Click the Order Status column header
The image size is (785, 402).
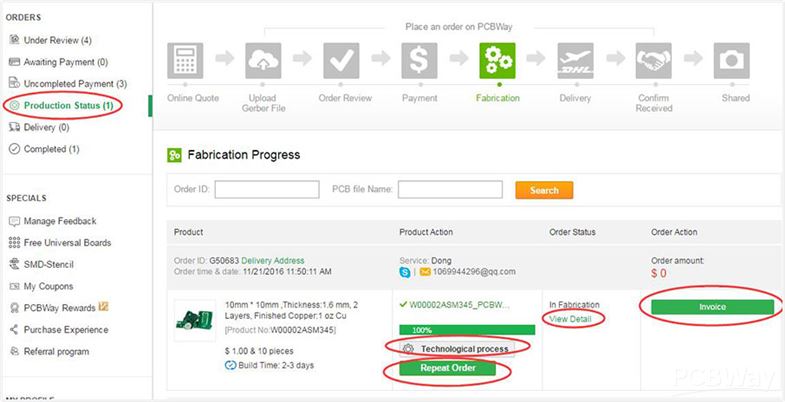point(572,232)
